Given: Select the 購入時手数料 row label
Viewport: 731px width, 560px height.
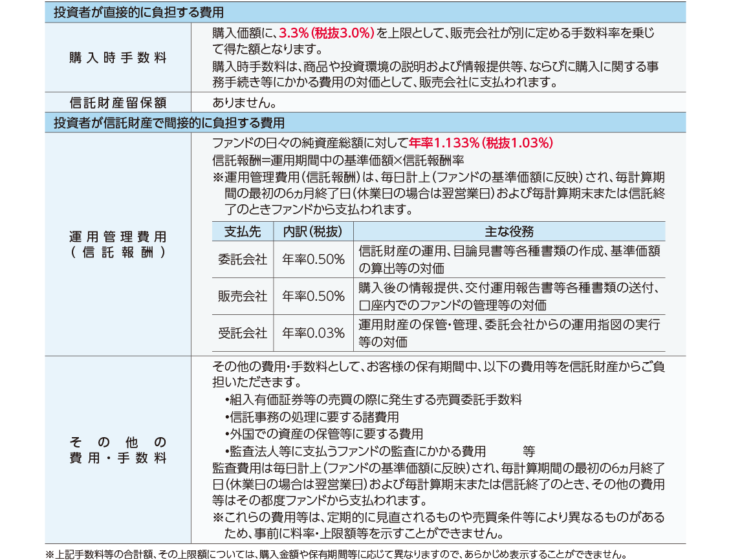Looking at the screenshot, I should click(x=118, y=58).
